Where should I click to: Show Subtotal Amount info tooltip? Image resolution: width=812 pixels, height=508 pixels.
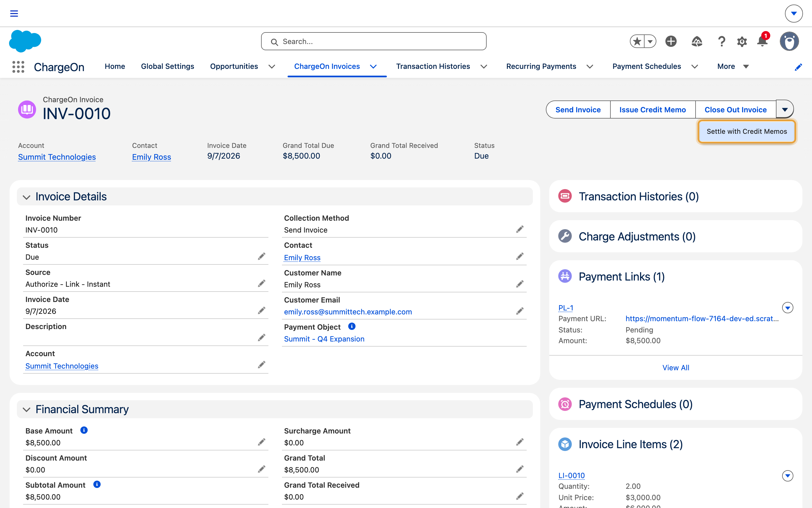[97, 484]
